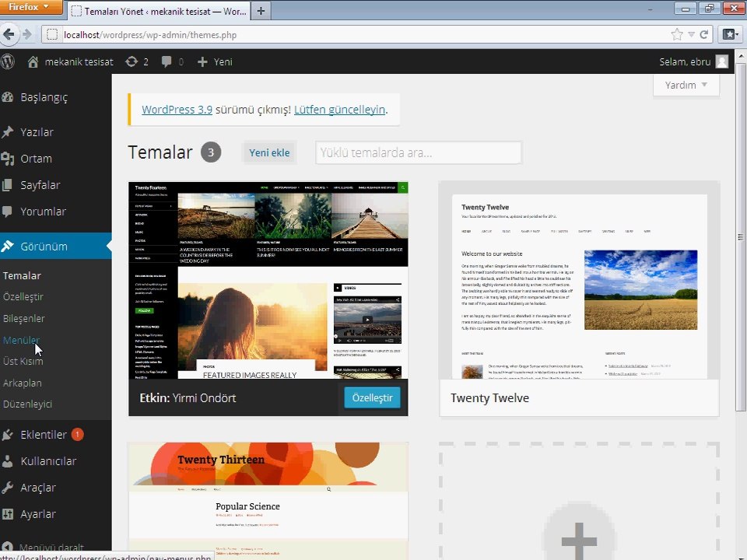The image size is (747, 560).
Task: Open a new browser tab with plus
Action: click(261, 10)
